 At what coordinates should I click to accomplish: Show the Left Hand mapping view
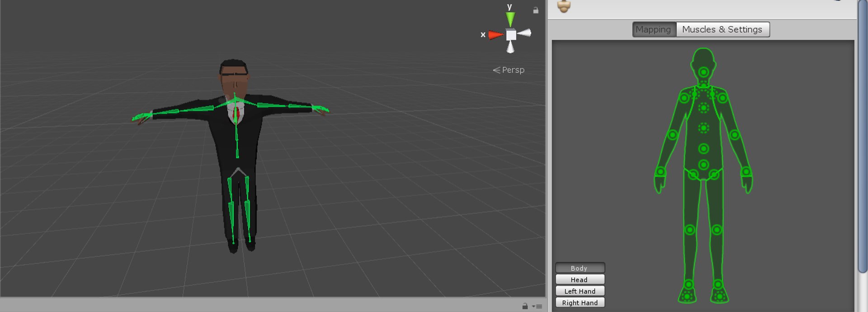coord(580,291)
